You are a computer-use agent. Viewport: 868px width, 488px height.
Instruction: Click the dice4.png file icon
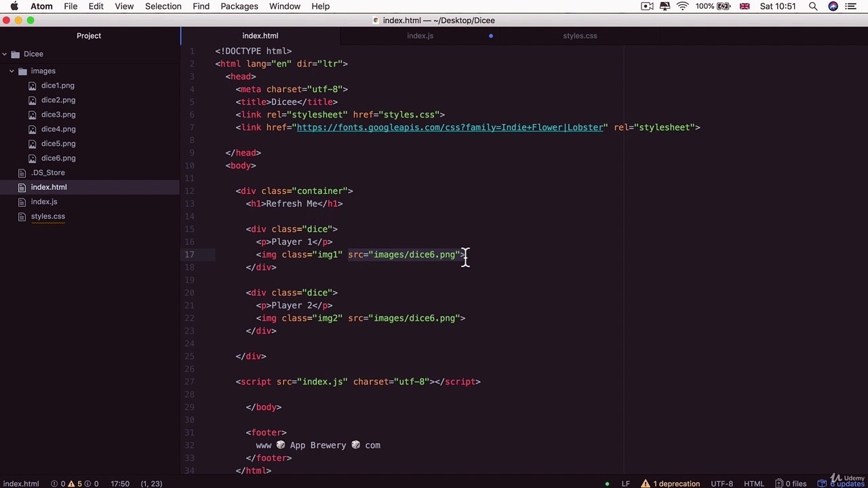coord(33,129)
